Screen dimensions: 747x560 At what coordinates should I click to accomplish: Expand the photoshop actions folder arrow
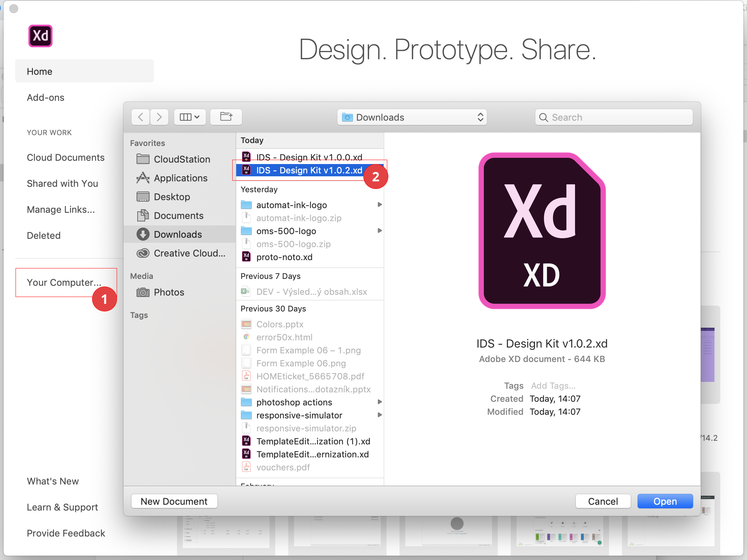pos(379,402)
